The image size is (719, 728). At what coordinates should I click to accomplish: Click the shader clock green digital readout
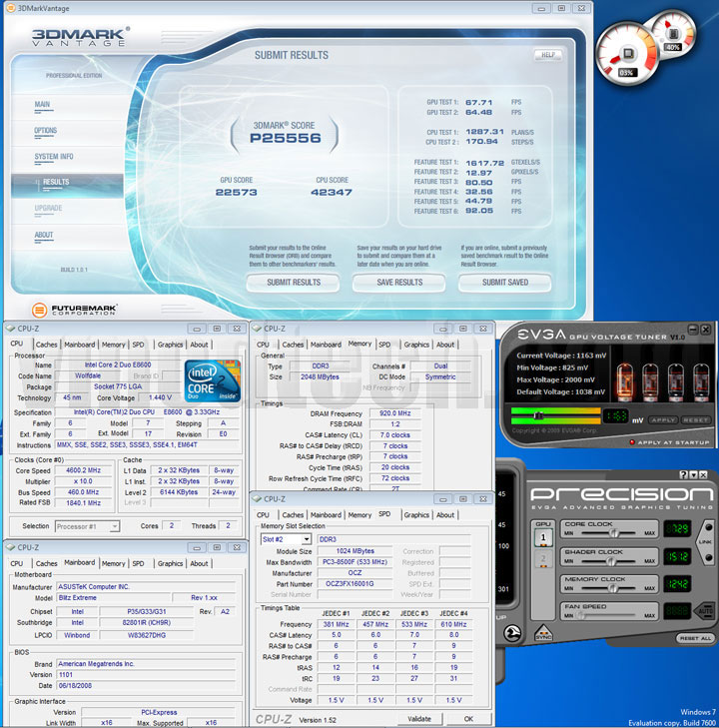click(677, 556)
